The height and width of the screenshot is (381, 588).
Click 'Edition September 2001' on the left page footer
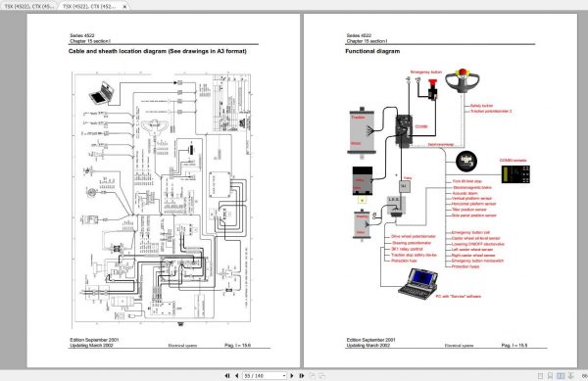94,340
